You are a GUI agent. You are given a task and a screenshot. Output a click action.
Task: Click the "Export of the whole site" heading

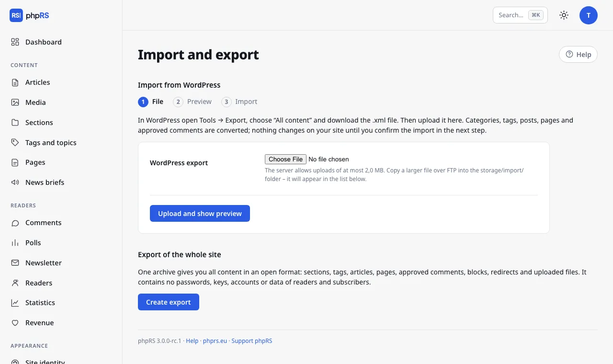(x=180, y=255)
